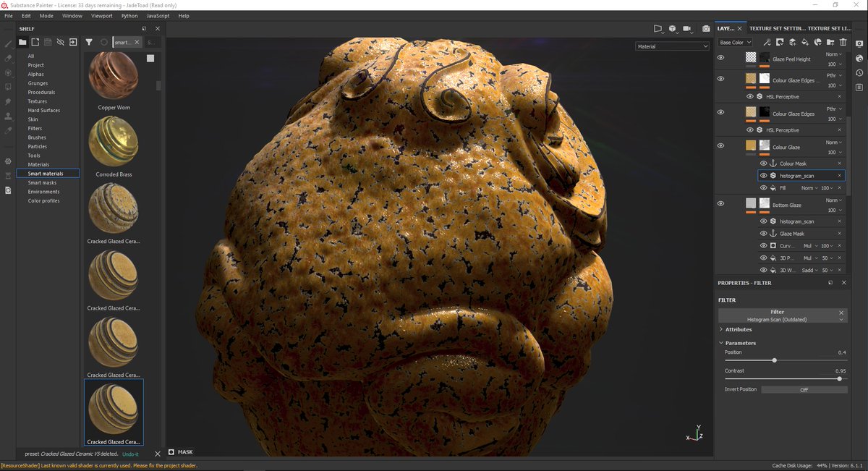This screenshot has width=868, height=471.
Task: Click the add smart material icon
Action: coord(817,42)
